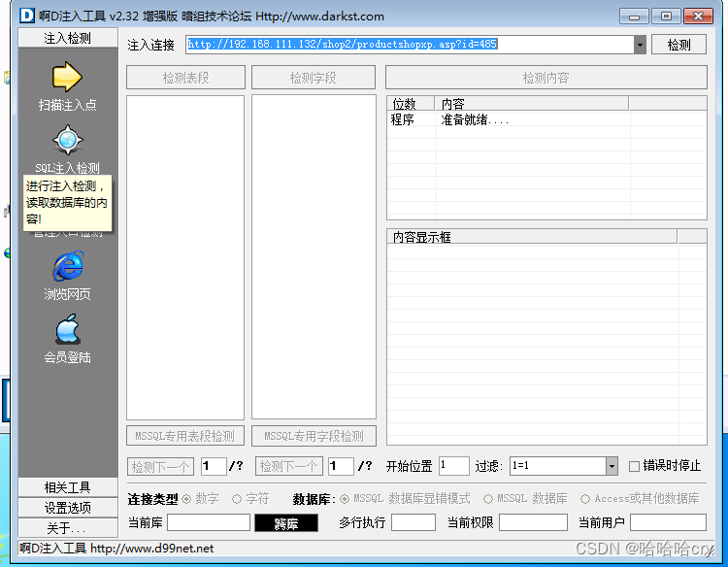Open the 相关工具 sidebar section
Screen dimensions: 728x567
pos(68,487)
